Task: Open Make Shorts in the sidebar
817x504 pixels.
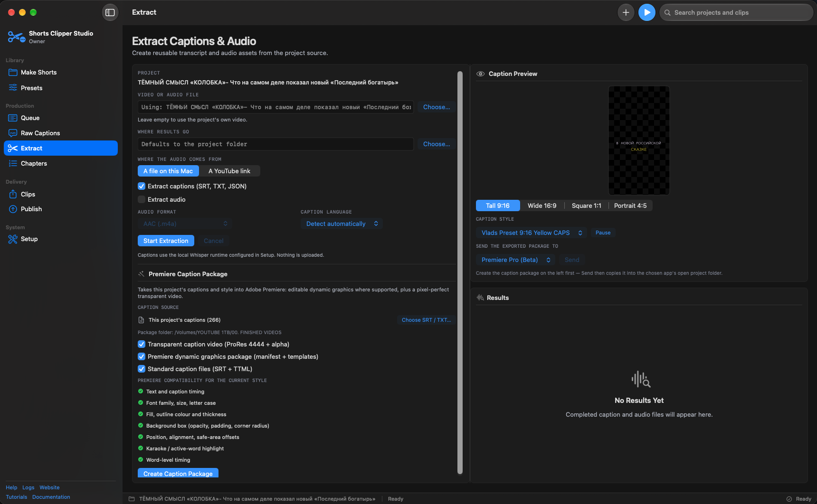Action: click(x=61, y=73)
